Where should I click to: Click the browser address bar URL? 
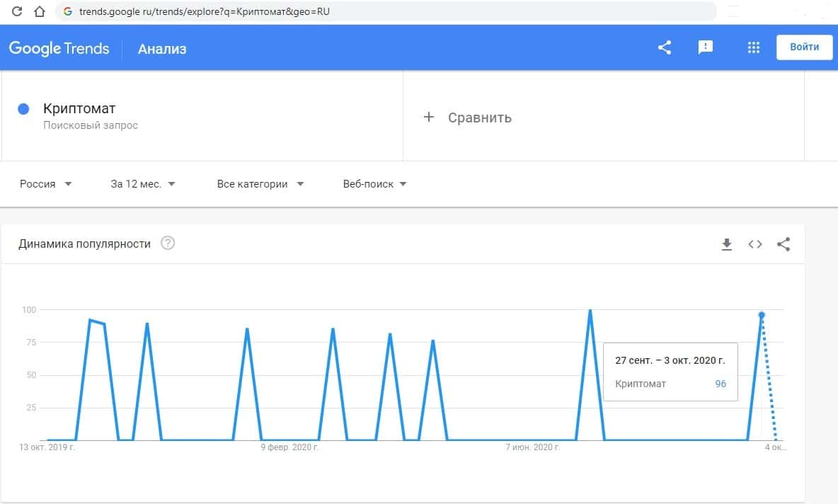tap(205, 12)
